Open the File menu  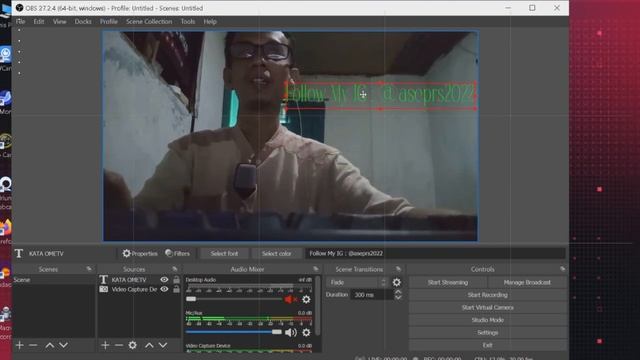click(20, 21)
